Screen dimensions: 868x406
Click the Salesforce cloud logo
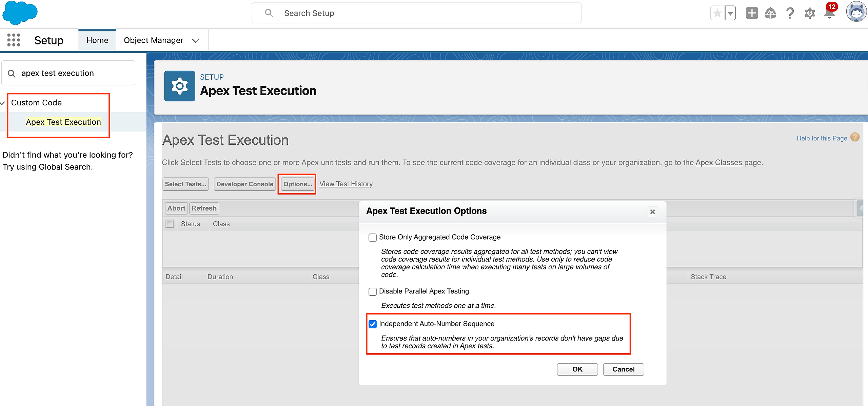coord(20,13)
